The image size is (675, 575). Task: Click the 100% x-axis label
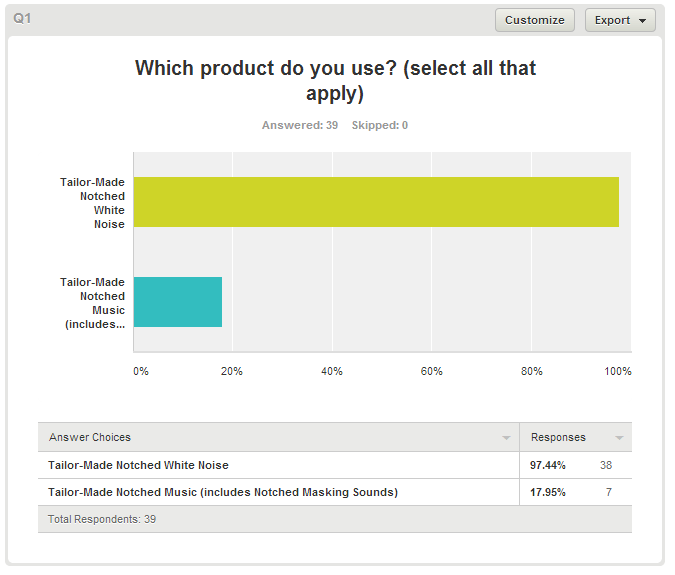618,371
